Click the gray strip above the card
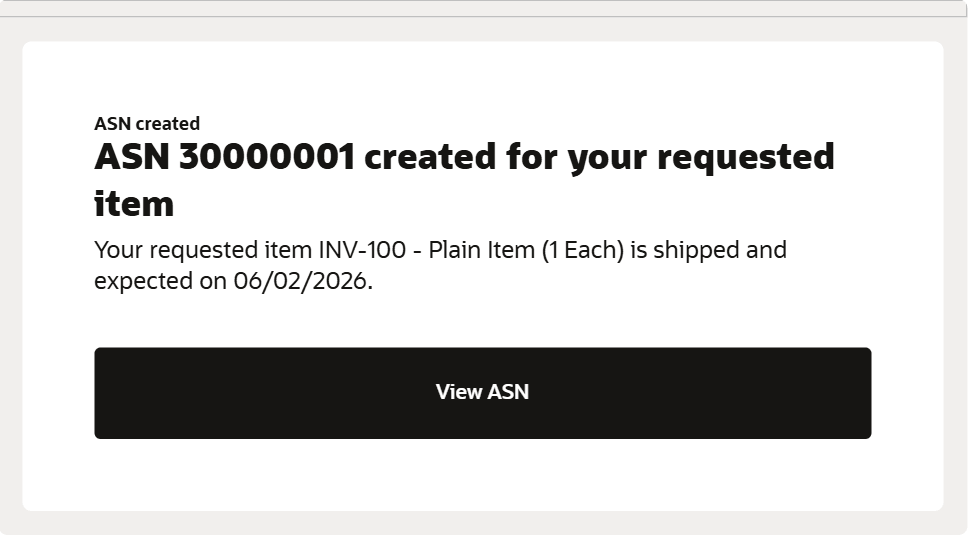Image resolution: width=968 pixels, height=536 pixels. pos(482,29)
